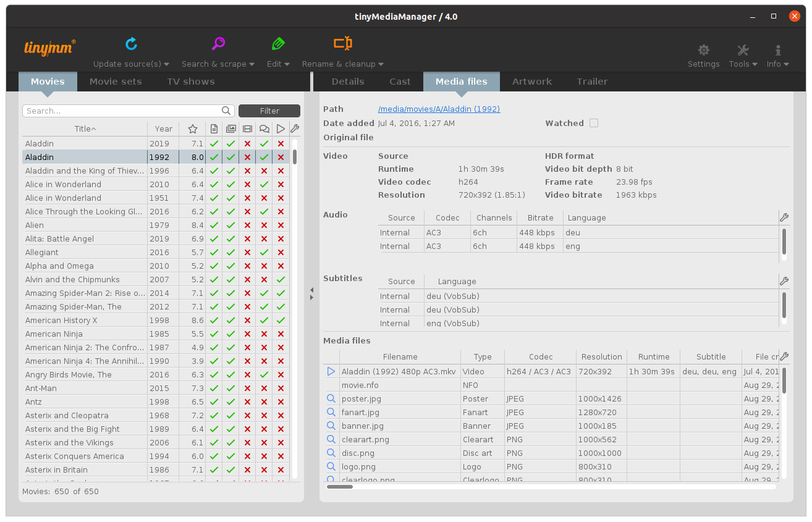This screenshot has height=522, width=812.
Task: Click the Update sources refresh icon
Action: point(131,44)
